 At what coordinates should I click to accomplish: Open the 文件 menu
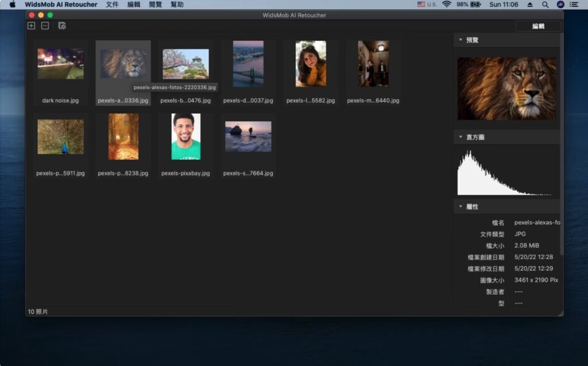113,5
